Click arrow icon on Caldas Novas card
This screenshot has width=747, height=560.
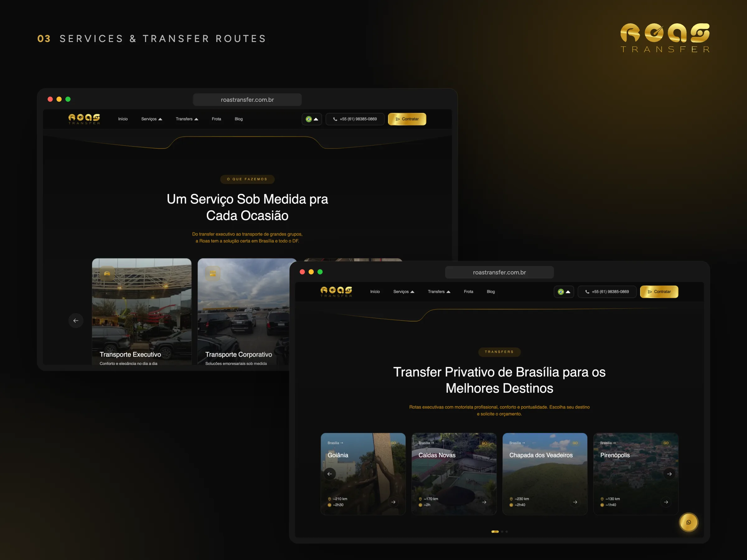click(x=484, y=502)
